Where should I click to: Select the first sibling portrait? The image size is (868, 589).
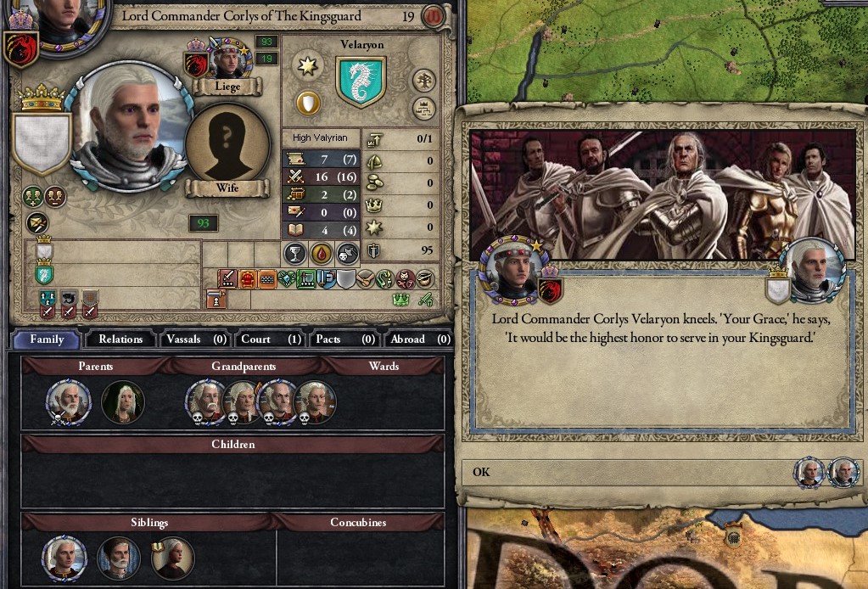64,558
